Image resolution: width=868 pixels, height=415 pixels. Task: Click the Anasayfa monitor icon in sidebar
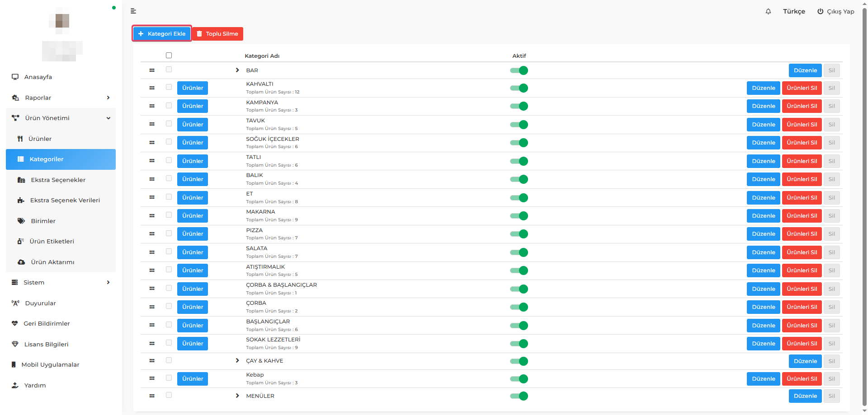pos(15,77)
